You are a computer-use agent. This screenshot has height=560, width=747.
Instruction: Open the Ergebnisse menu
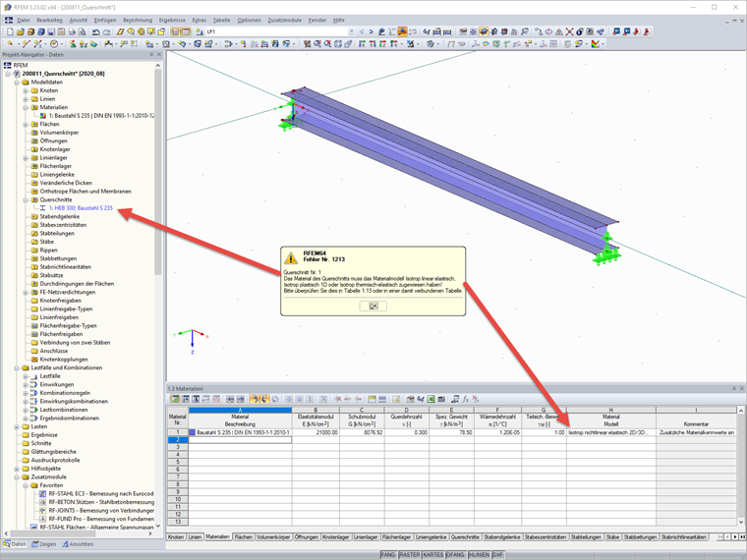pos(172,20)
